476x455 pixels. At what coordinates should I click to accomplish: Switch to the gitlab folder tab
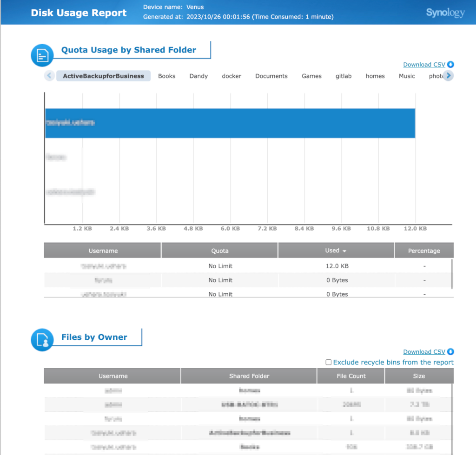coord(344,76)
